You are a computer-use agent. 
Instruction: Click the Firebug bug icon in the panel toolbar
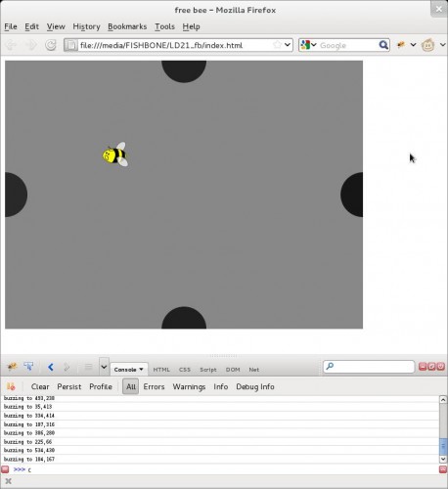[12, 367]
